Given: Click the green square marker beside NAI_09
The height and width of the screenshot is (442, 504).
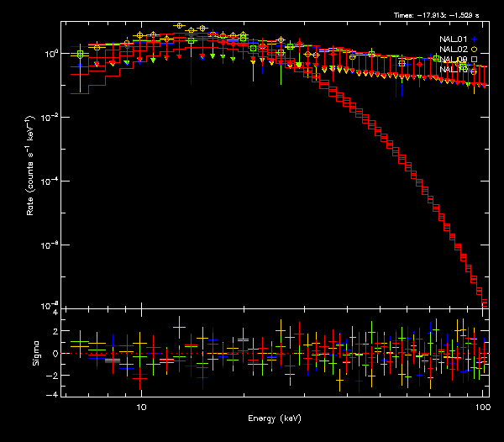Looking at the screenshot, I should [x=475, y=60].
